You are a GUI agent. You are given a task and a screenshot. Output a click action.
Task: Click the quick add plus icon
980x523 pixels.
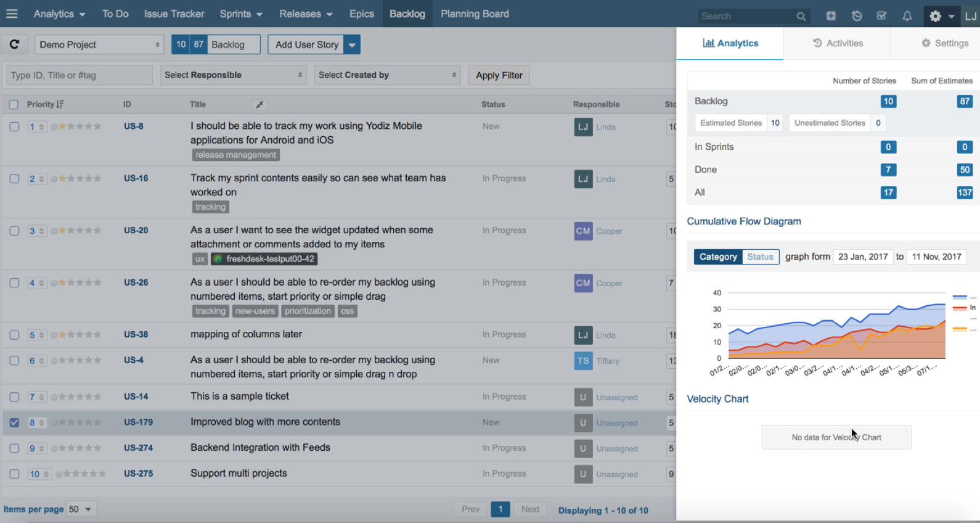click(x=831, y=16)
